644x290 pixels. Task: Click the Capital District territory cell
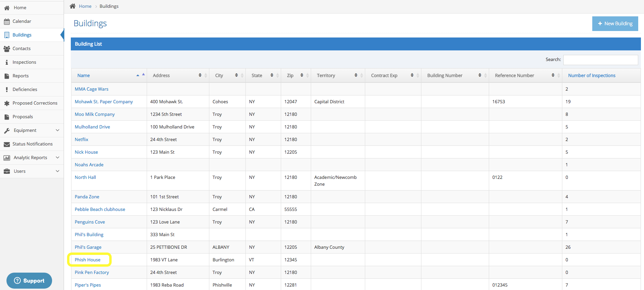pyautogui.click(x=338, y=102)
